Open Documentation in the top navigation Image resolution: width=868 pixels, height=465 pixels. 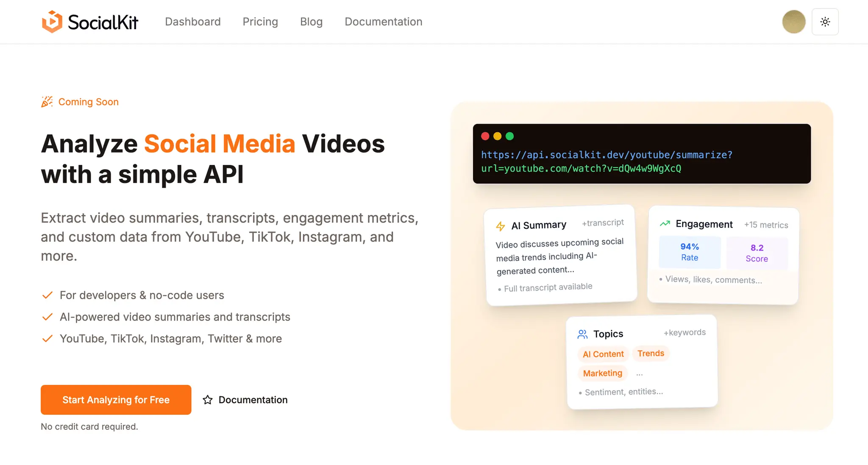[384, 22]
